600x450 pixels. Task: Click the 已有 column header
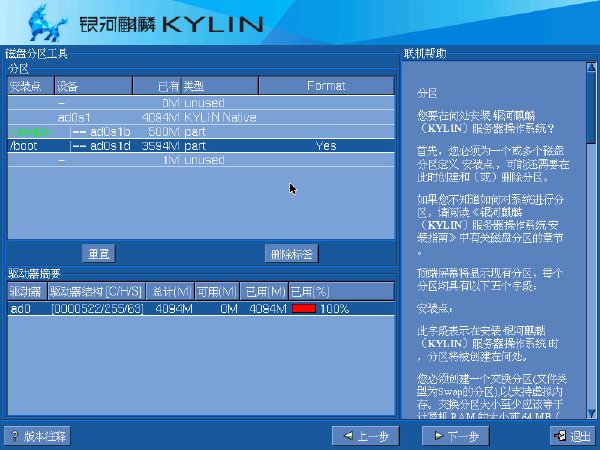157,86
